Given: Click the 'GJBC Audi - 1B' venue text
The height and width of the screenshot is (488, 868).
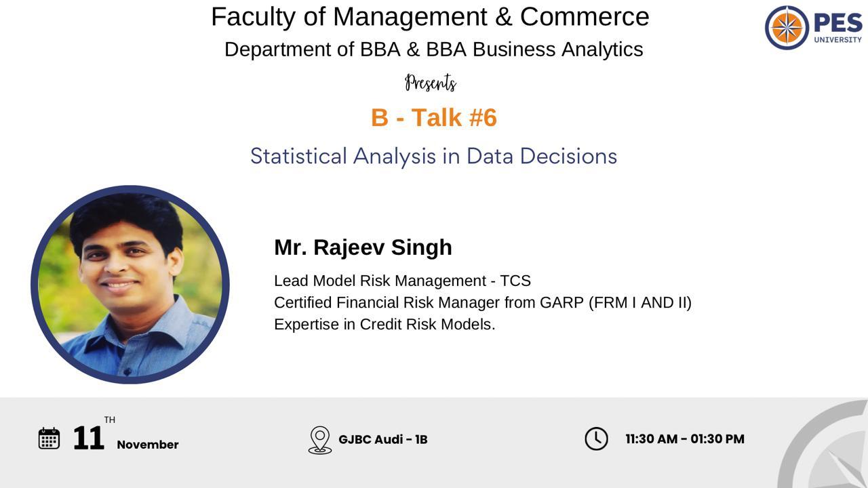Looking at the screenshot, I should pyautogui.click(x=383, y=439).
